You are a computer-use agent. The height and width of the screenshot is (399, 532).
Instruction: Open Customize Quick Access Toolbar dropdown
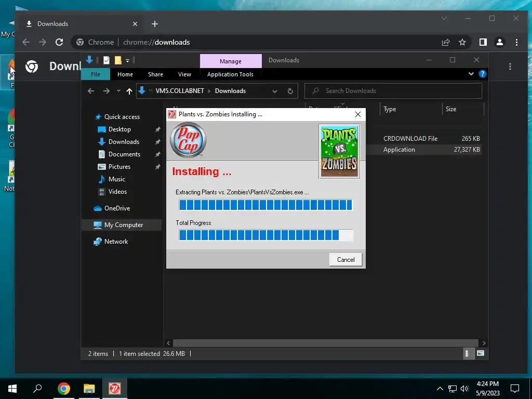point(128,61)
